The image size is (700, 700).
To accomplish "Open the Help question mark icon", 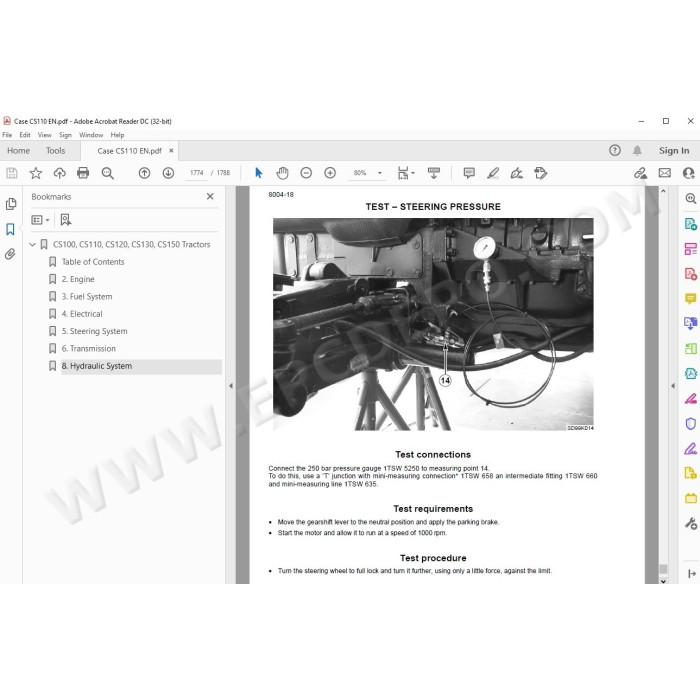I will pos(615,150).
